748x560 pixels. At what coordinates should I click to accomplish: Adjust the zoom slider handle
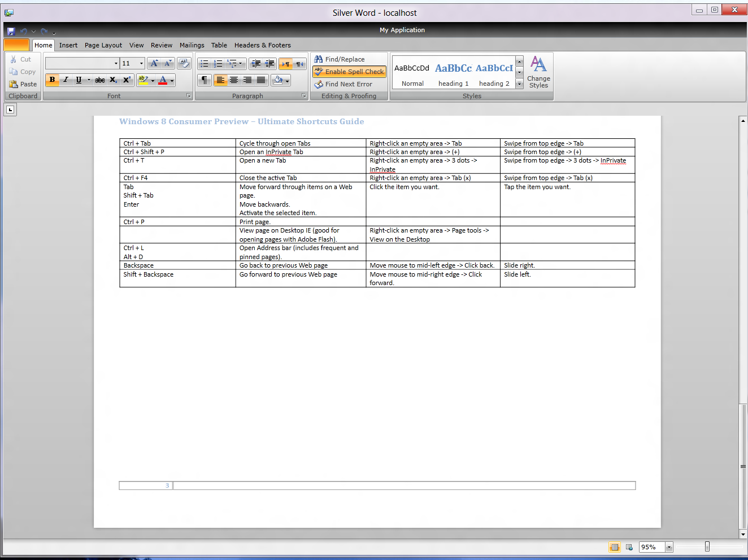coord(707,546)
